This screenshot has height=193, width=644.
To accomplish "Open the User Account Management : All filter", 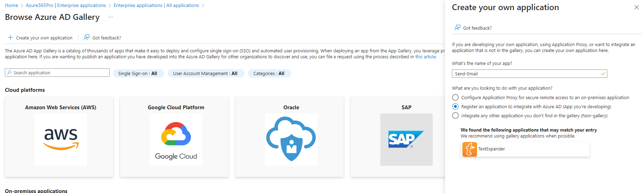I will click(205, 73).
